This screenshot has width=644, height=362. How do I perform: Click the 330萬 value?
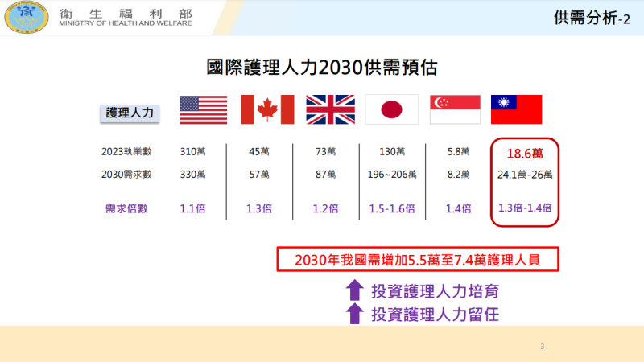192,175
